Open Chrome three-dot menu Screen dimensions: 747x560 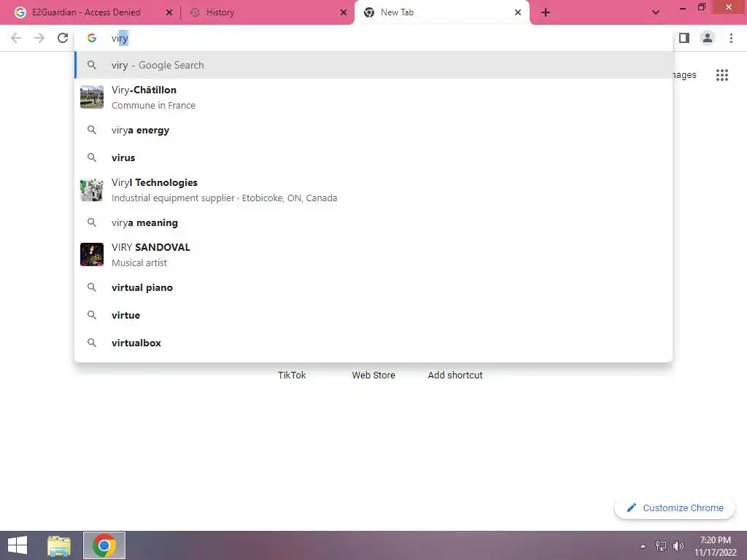(x=731, y=38)
